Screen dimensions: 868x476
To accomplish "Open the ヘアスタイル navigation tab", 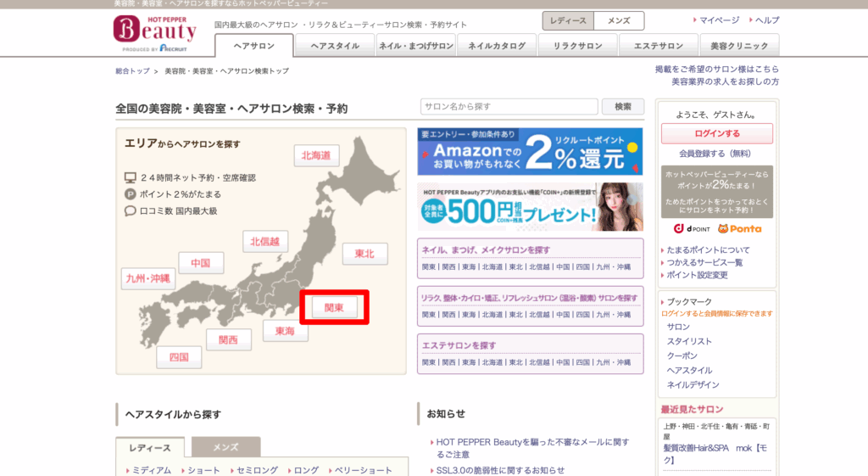I will tap(335, 46).
